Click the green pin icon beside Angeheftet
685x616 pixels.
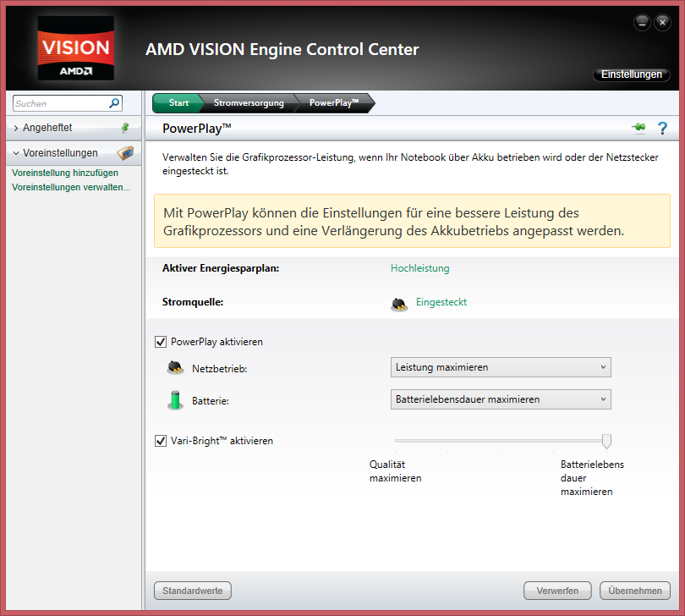[x=125, y=128]
